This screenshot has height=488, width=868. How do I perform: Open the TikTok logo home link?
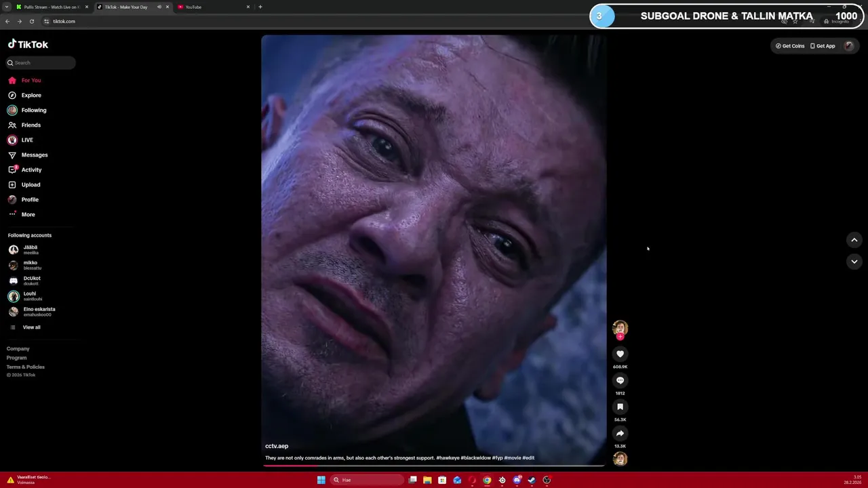pos(28,44)
